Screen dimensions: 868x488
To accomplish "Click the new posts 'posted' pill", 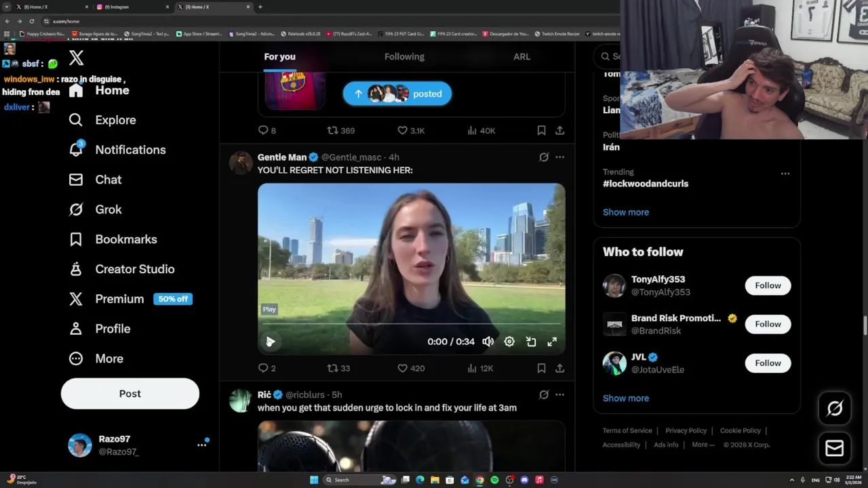I will pyautogui.click(x=397, y=94).
